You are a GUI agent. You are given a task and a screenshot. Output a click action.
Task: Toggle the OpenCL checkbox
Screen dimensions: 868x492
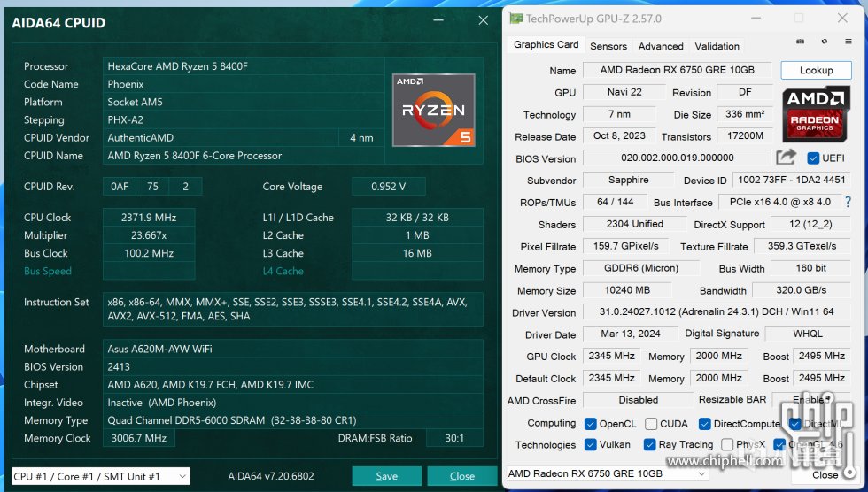[590, 424]
